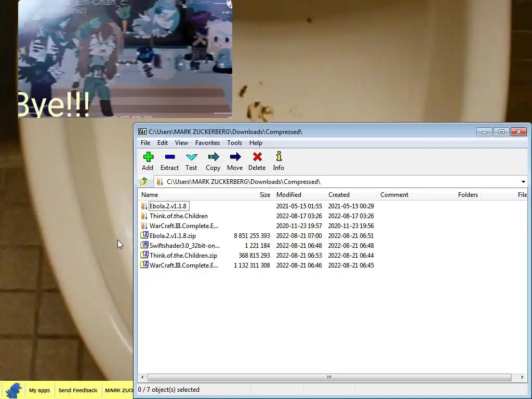Click the horizontal scrollbar thumb
Image resolution: width=532 pixels, height=399 pixels.
point(329,377)
